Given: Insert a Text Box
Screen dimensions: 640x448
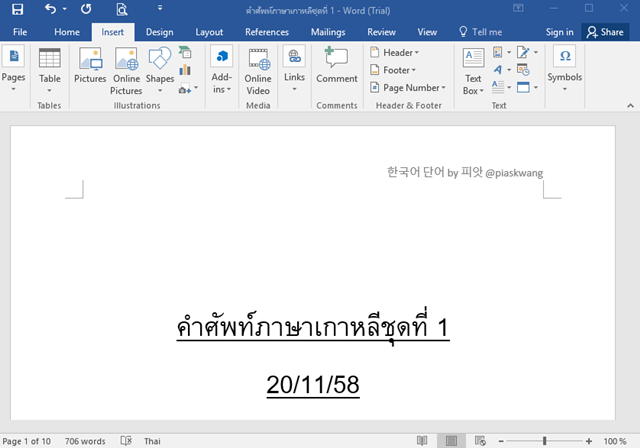Looking at the screenshot, I should (473, 71).
